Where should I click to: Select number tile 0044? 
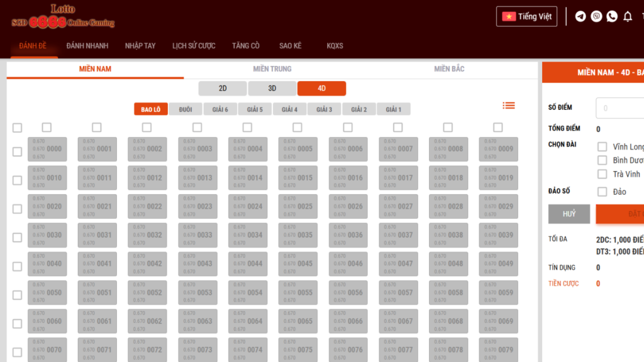click(x=248, y=264)
